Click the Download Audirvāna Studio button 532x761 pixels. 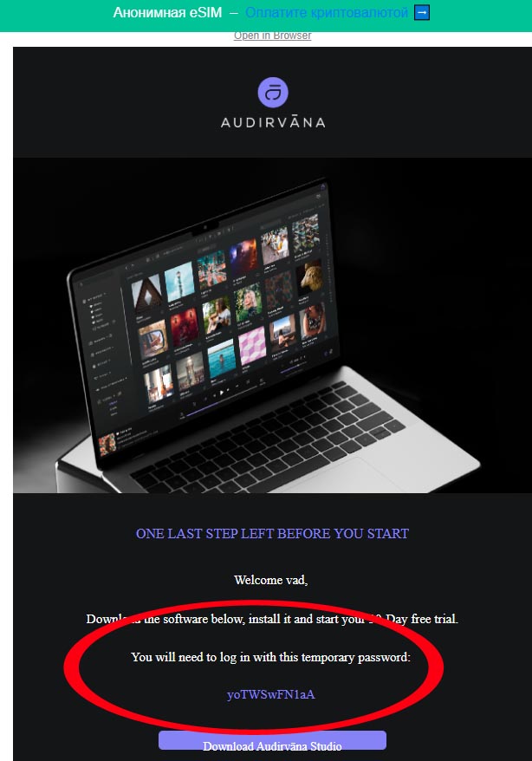point(273,743)
